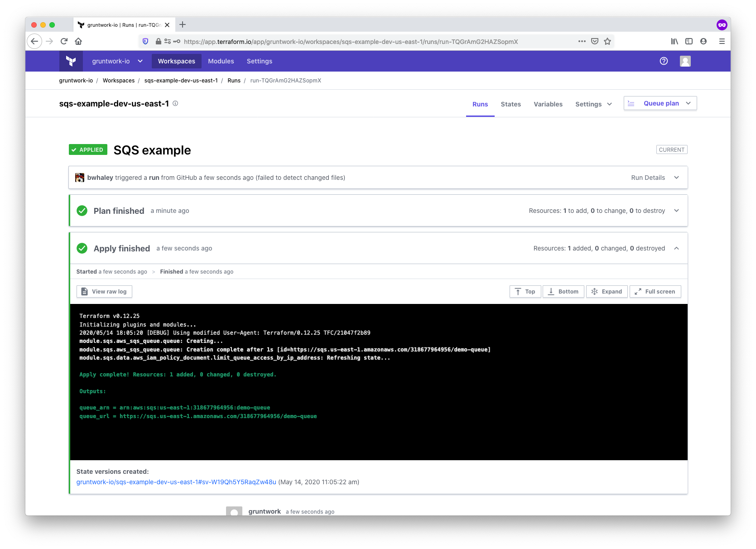
Task: Expand the Plan finished panel
Action: pos(676,211)
